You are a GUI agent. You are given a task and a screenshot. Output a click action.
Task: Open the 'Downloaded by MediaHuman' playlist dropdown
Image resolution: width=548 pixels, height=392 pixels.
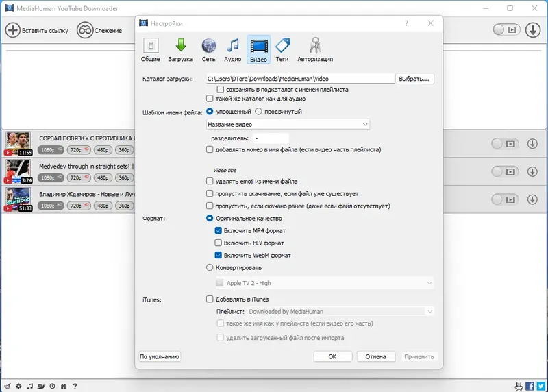click(x=340, y=311)
